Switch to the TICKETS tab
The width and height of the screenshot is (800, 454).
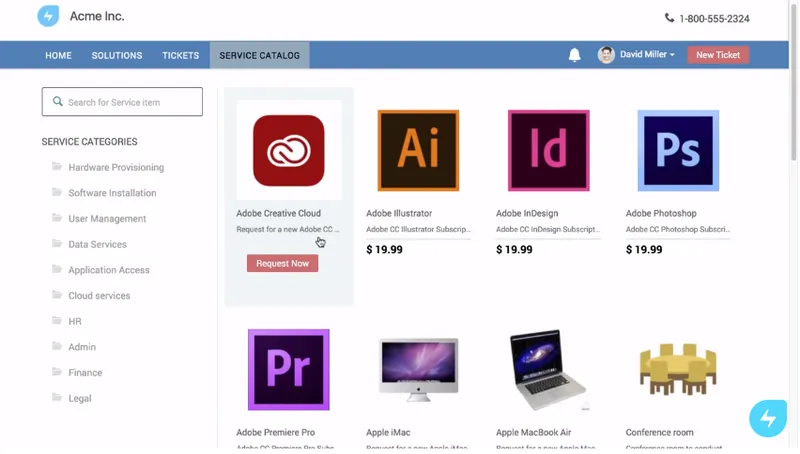[181, 55]
